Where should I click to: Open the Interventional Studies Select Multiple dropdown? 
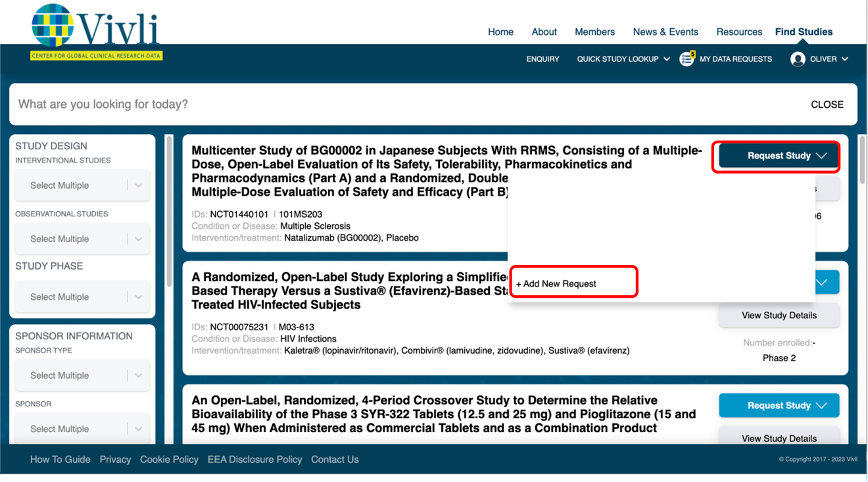tap(82, 185)
